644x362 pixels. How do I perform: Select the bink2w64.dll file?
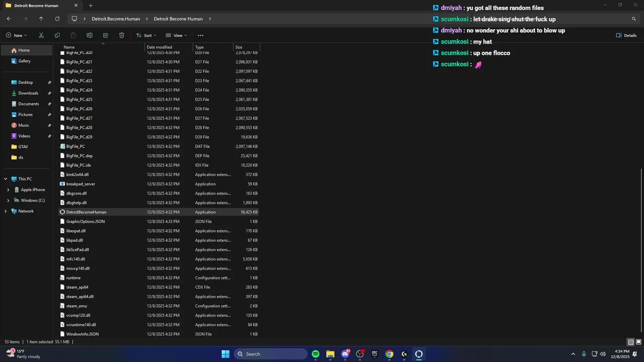(x=159, y=174)
